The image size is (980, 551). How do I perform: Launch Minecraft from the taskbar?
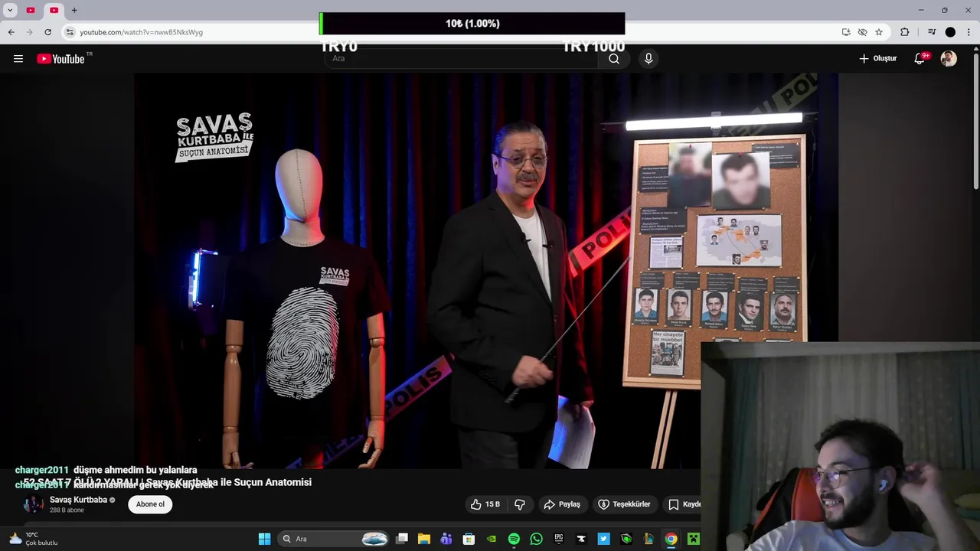pos(693,539)
